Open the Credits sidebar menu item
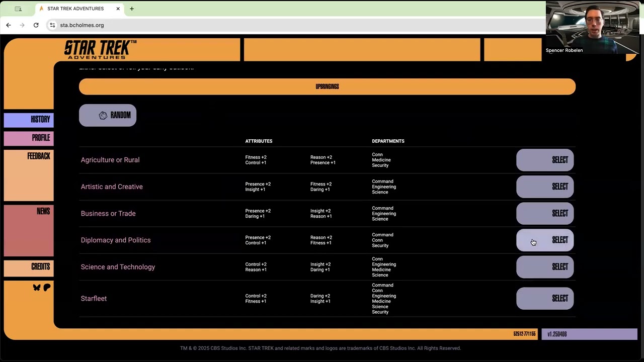The height and width of the screenshot is (362, 644). [29, 268]
